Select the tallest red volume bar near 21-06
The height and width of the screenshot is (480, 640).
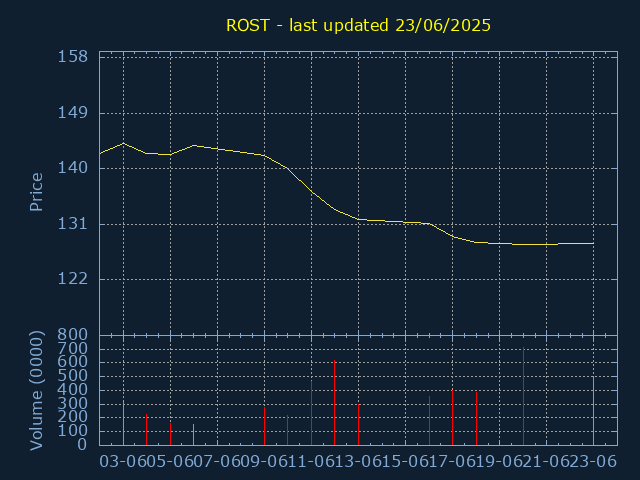tap(523, 396)
